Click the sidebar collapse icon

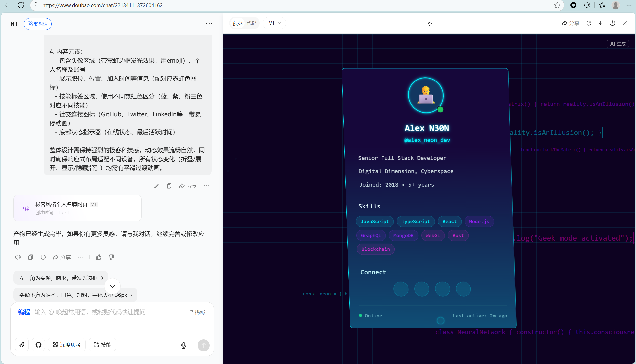(x=14, y=24)
